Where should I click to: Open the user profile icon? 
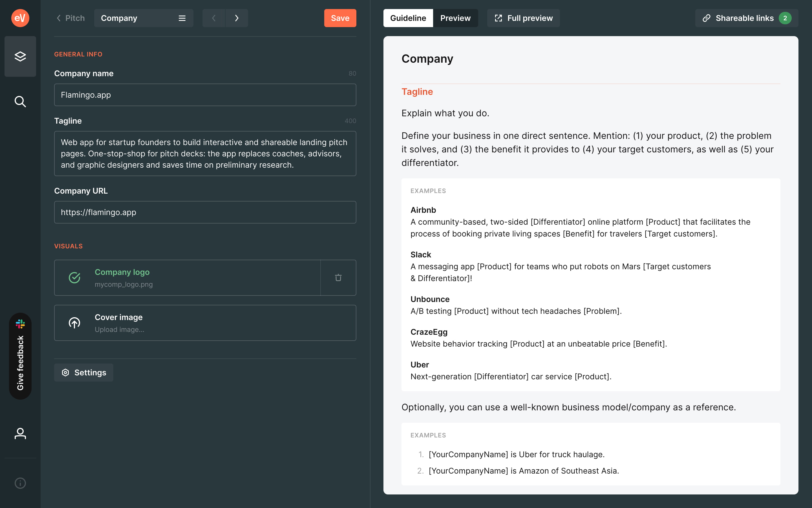coord(20,433)
